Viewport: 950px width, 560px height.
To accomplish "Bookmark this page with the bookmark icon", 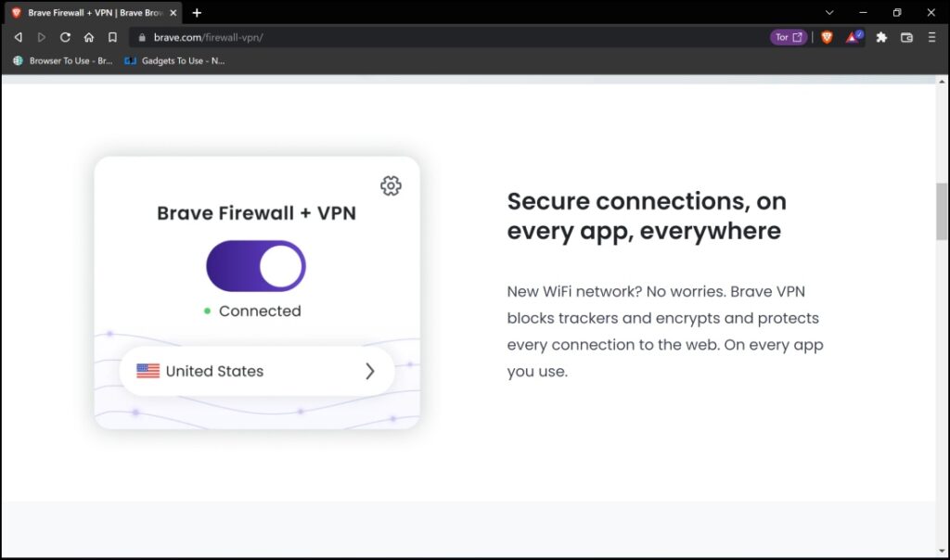I will click(112, 37).
